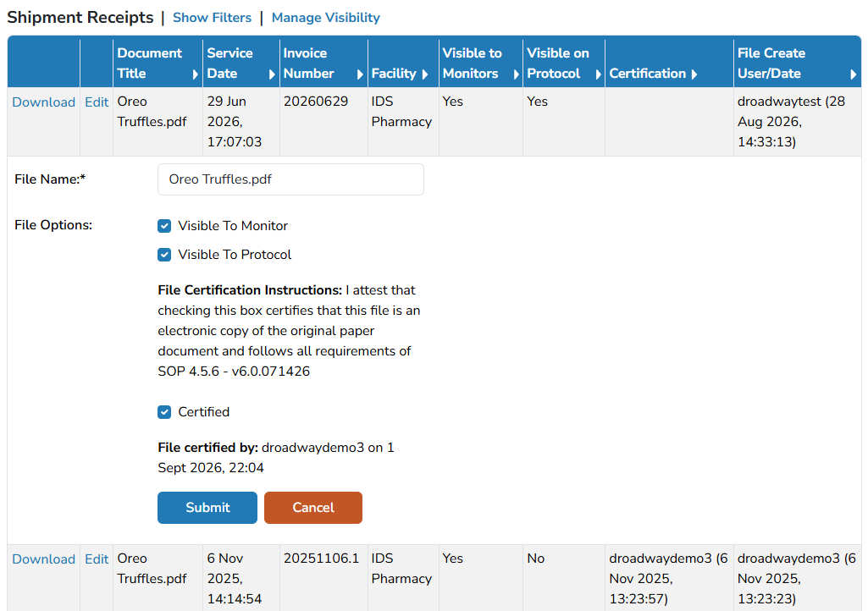Uncheck the Visible To Protocol checkbox

164,255
